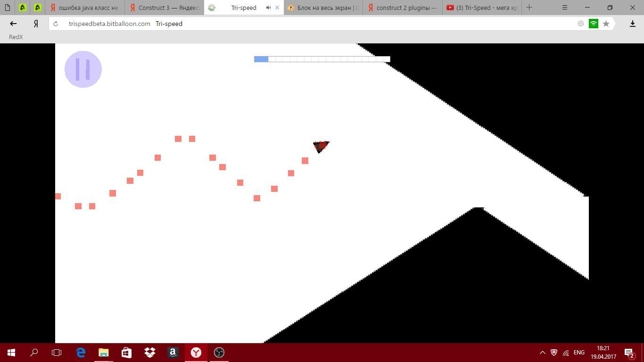Viewport: 644px width, 362px height.
Task: Open the RedX bookmark
Action: click(16, 37)
